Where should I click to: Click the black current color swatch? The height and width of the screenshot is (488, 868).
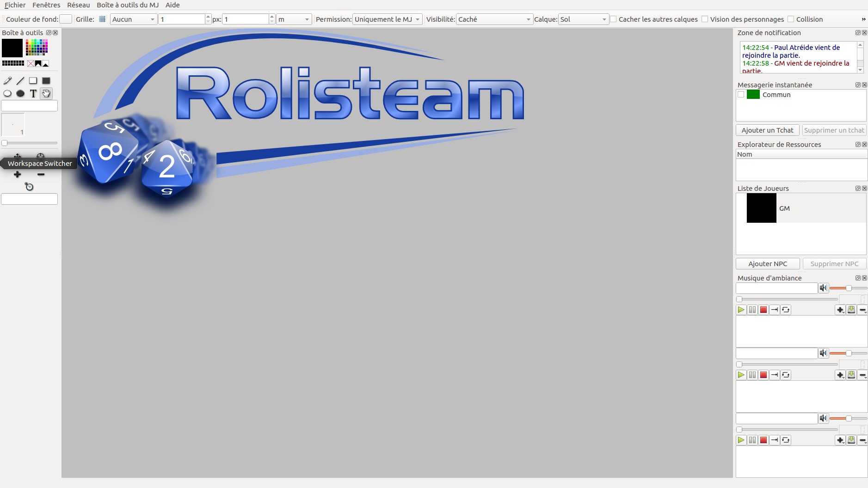pos(12,48)
